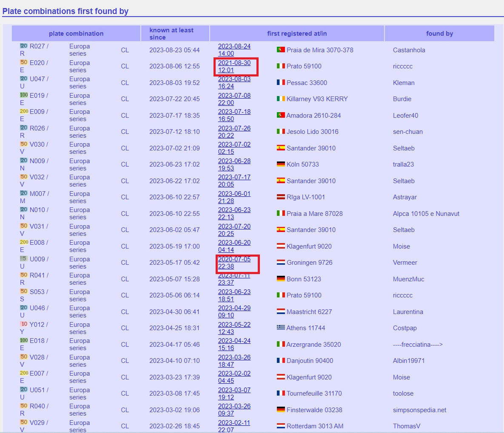The image size is (504, 433).
Task: Open the 2023-06-28 19:53 registration link
Action: click(234, 164)
